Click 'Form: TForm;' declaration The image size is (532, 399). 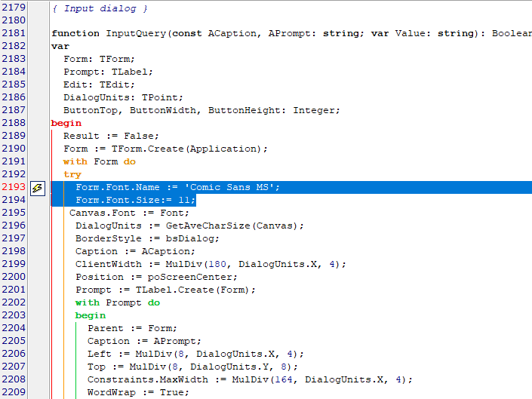[x=99, y=59]
